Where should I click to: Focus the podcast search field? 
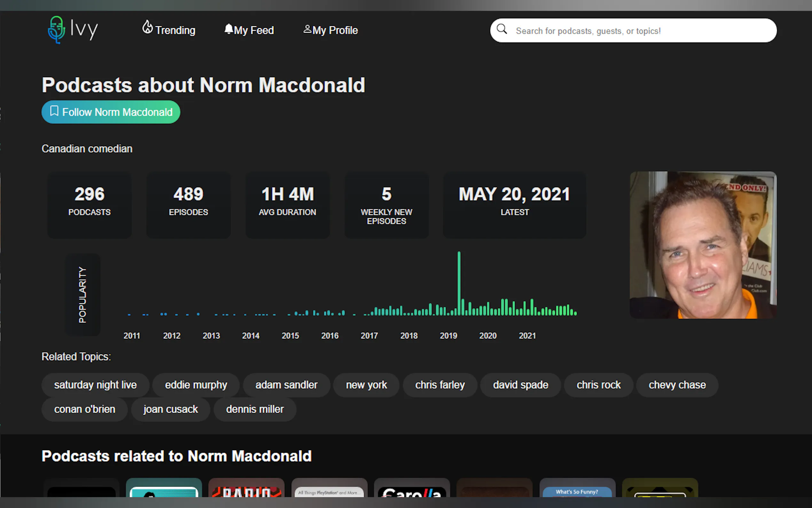[638, 31]
